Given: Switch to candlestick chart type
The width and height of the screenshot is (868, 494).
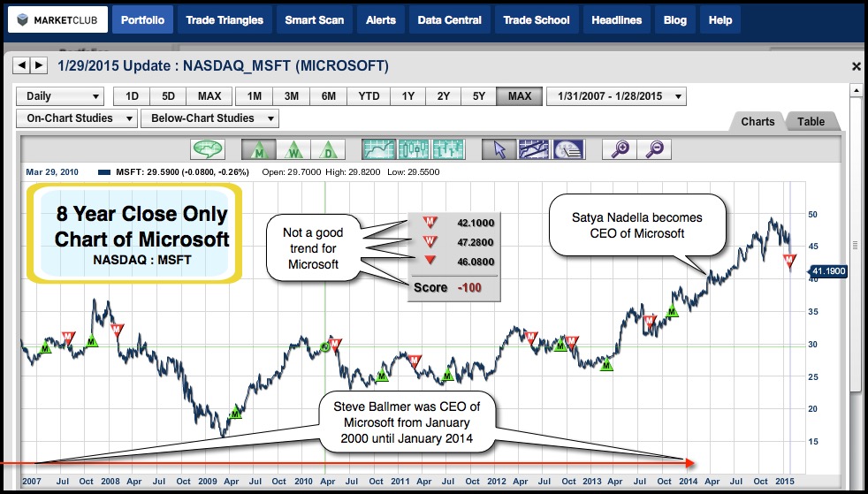Looking at the screenshot, I should (414, 149).
